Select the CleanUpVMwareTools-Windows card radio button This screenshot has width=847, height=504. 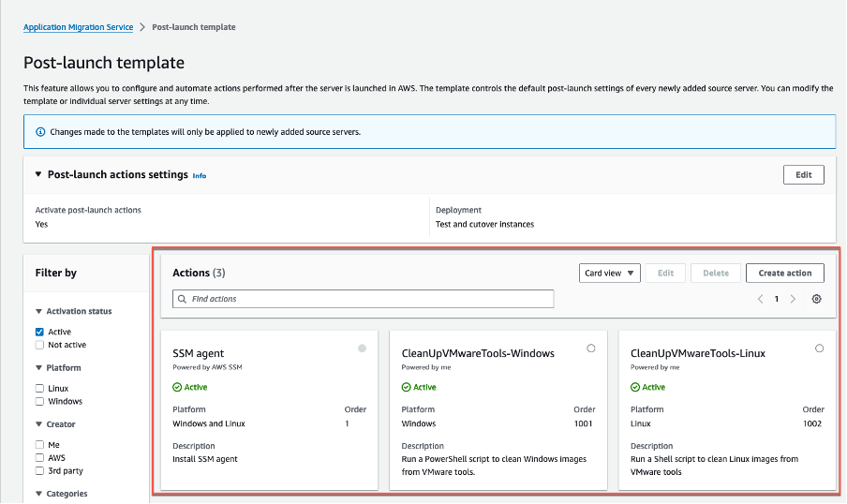[590, 348]
